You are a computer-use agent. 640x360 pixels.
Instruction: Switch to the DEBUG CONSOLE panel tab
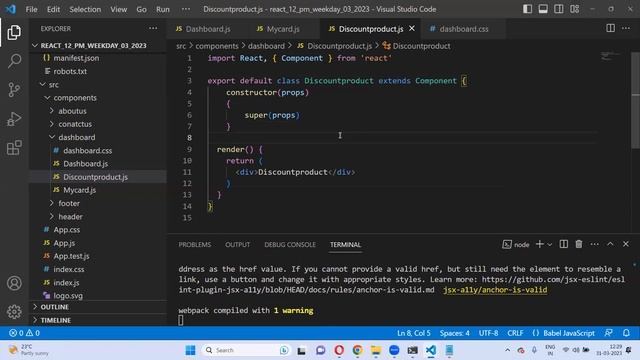click(x=290, y=244)
